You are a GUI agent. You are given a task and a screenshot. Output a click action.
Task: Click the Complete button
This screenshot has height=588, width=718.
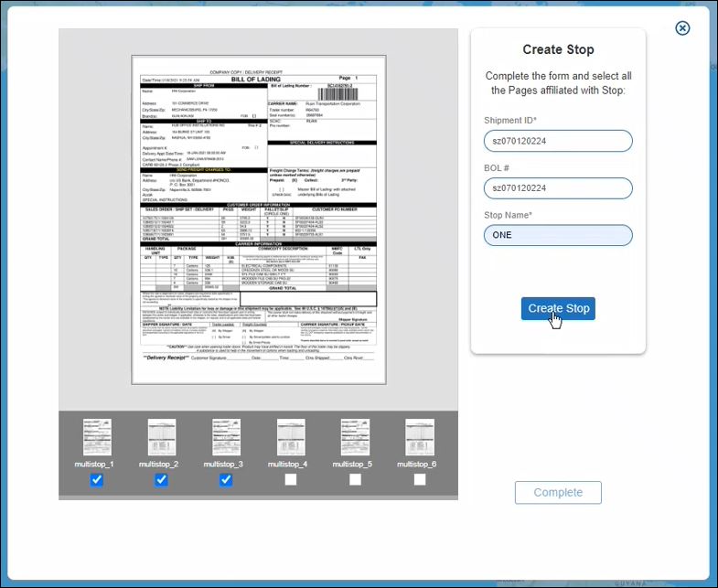[x=558, y=492]
